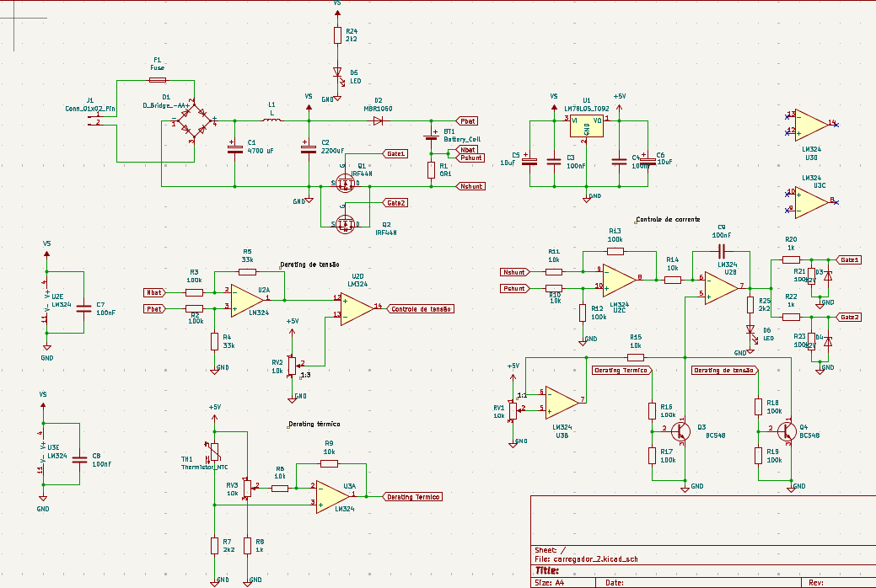Select the U1 LM78L05 regulator symbol
Viewport: 876px width, 588px height.
click(x=587, y=126)
